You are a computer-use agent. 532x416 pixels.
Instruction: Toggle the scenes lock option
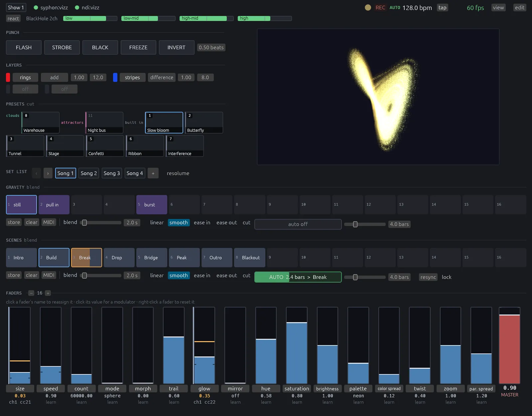[x=447, y=277]
